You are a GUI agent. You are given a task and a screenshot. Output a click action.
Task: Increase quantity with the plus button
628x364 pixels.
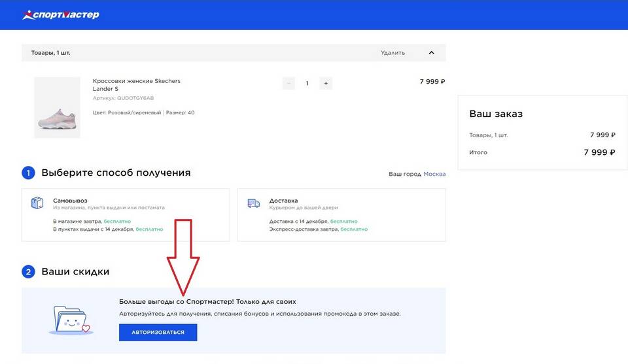pyautogui.click(x=326, y=83)
